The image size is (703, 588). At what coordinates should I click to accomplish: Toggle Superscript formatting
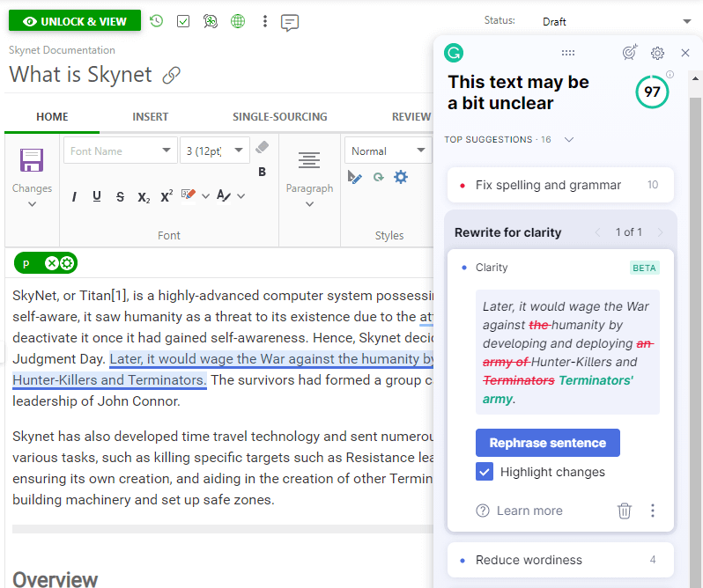click(166, 196)
